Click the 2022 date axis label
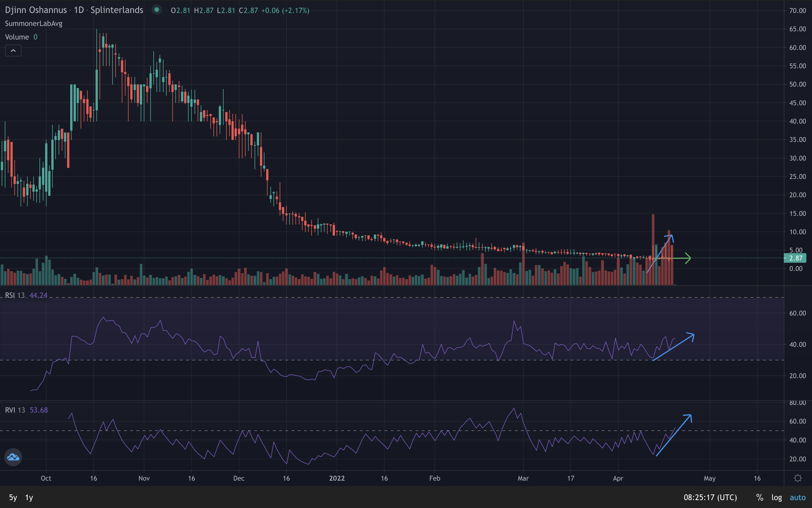This screenshot has height=508, width=812. coord(337,478)
